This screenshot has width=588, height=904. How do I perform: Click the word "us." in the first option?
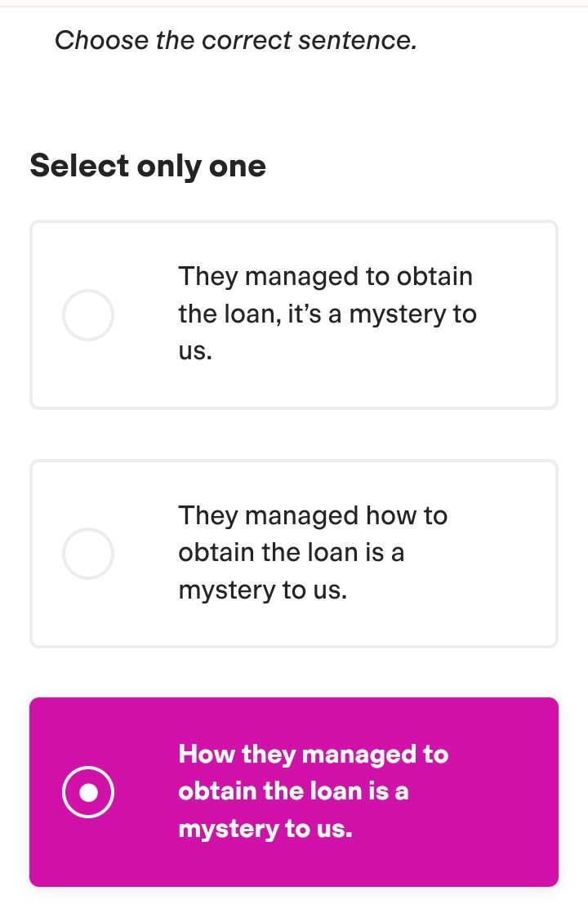pos(195,352)
